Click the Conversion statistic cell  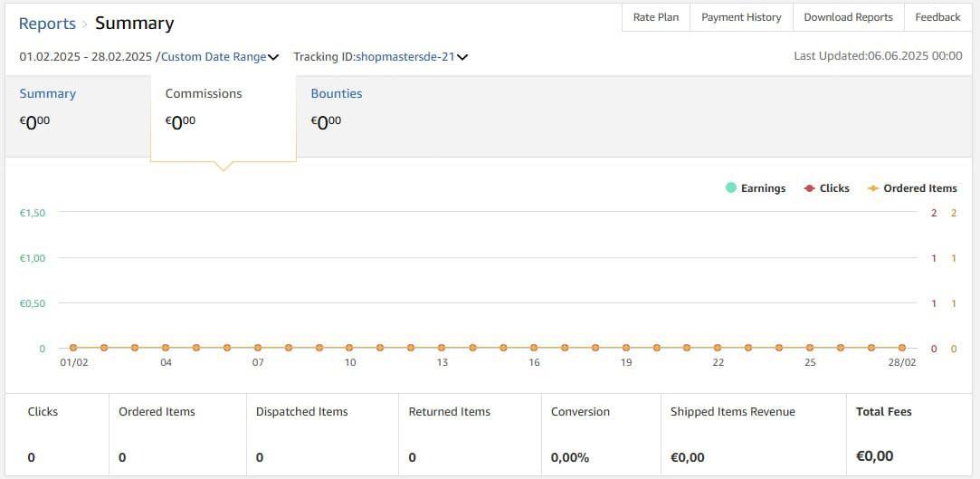[x=601, y=434]
